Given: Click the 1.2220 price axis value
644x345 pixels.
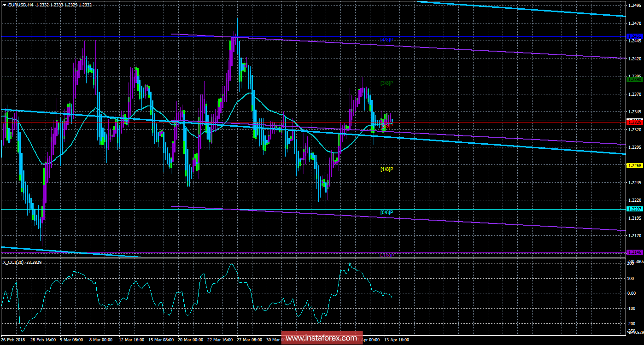Looking at the screenshot, I should [634, 200].
